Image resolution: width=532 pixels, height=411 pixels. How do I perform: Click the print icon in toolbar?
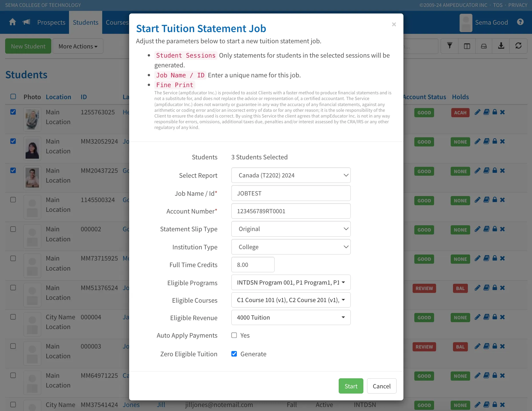(x=484, y=46)
